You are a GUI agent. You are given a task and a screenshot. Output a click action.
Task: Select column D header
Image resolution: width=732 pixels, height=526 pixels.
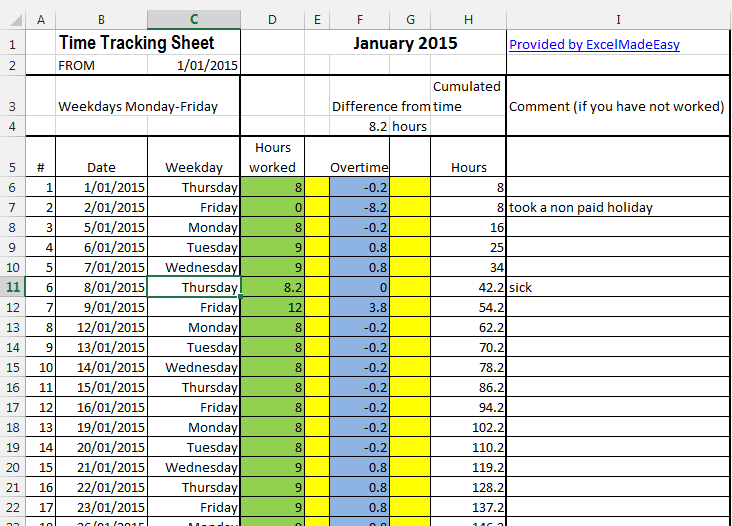point(272,19)
